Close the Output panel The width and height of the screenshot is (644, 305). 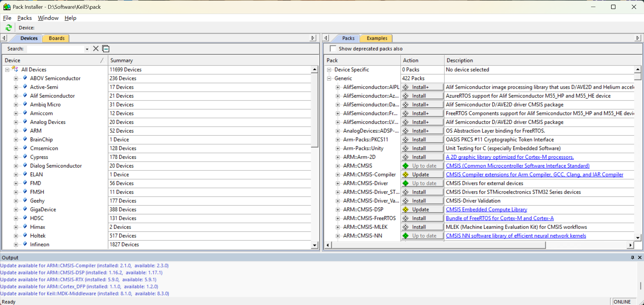640,258
